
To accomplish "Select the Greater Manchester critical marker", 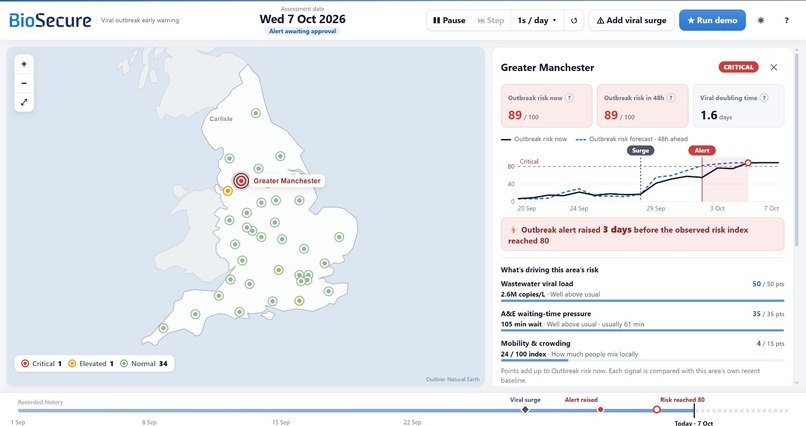I will point(241,181).
